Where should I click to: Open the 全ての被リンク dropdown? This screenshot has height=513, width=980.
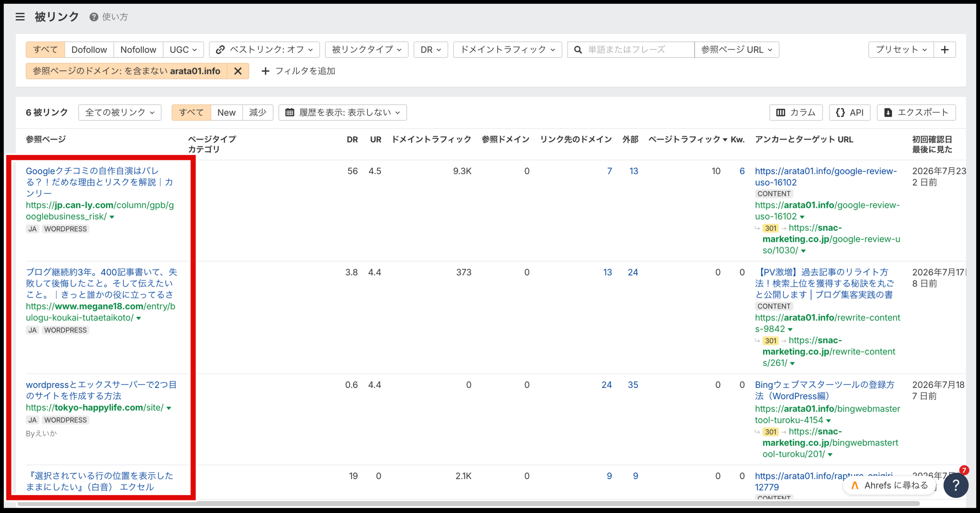120,113
